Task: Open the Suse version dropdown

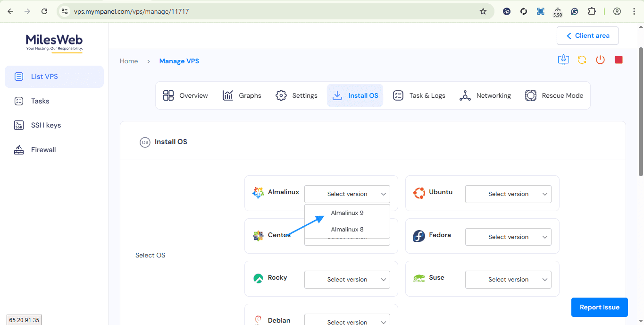Action: 508,280
